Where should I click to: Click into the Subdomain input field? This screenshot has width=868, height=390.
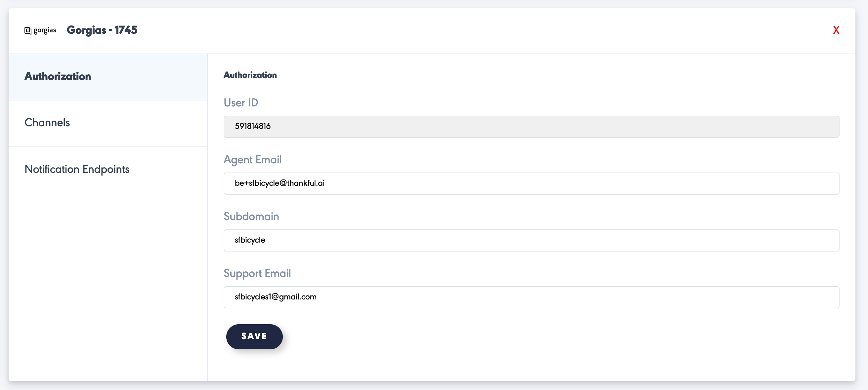click(x=531, y=241)
